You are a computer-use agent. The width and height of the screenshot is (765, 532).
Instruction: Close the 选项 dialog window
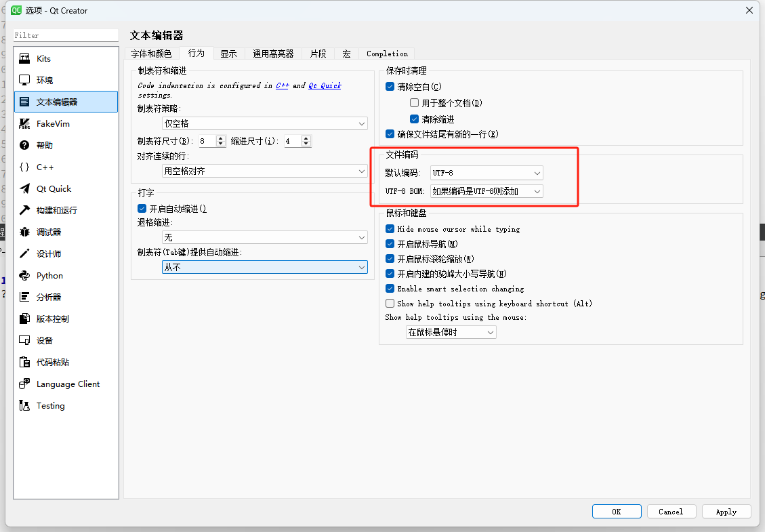click(x=749, y=10)
